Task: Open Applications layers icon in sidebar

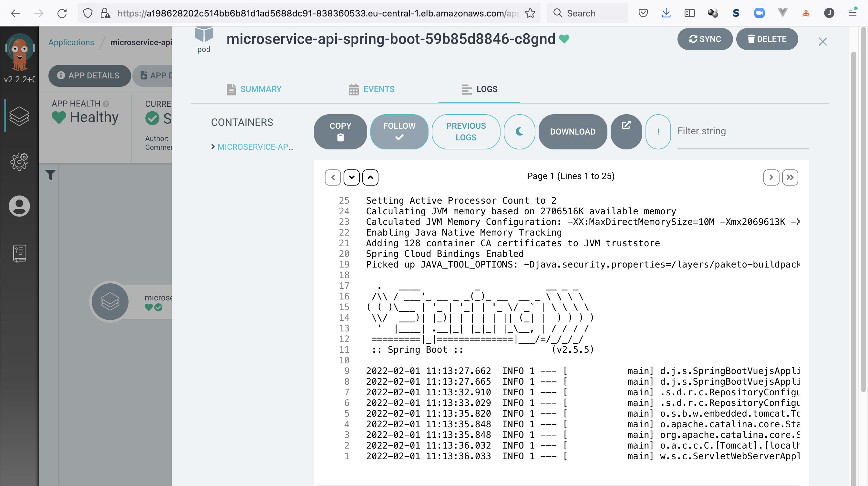Action: (x=19, y=116)
